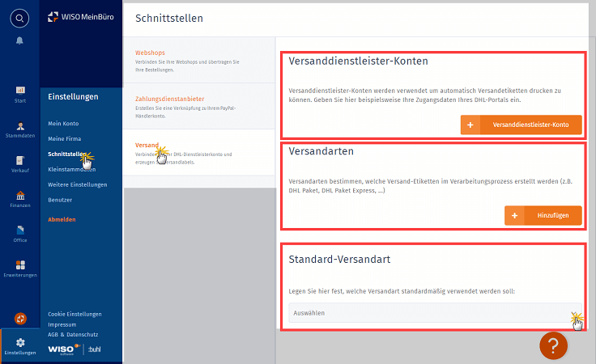
Task: Click the Schnittstellen page title
Action: [169, 19]
